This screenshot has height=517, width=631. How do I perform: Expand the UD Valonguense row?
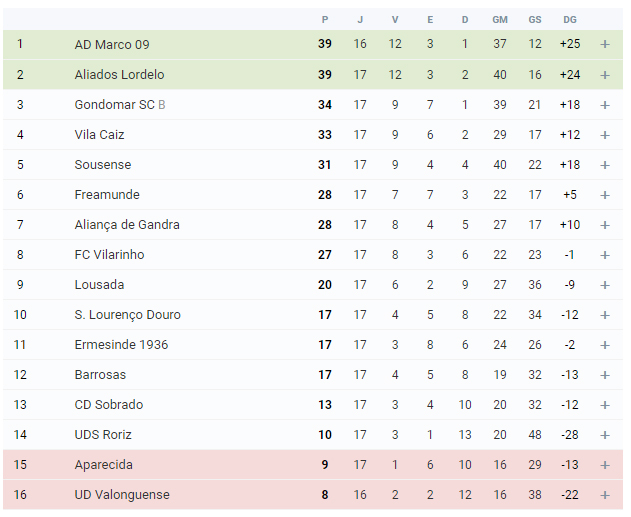tap(605, 495)
